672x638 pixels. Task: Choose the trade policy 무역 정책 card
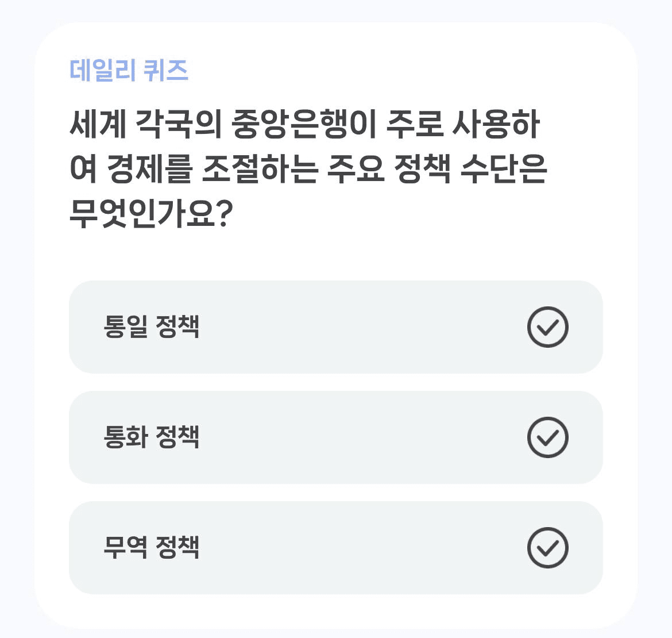point(335,548)
